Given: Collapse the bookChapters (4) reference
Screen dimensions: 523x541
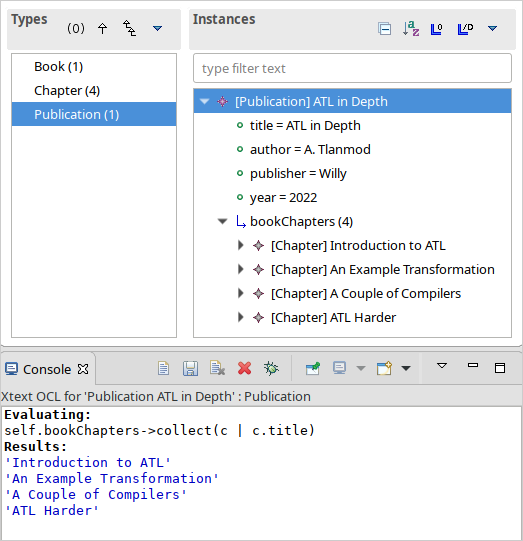Looking at the screenshot, I should pyautogui.click(x=223, y=221).
